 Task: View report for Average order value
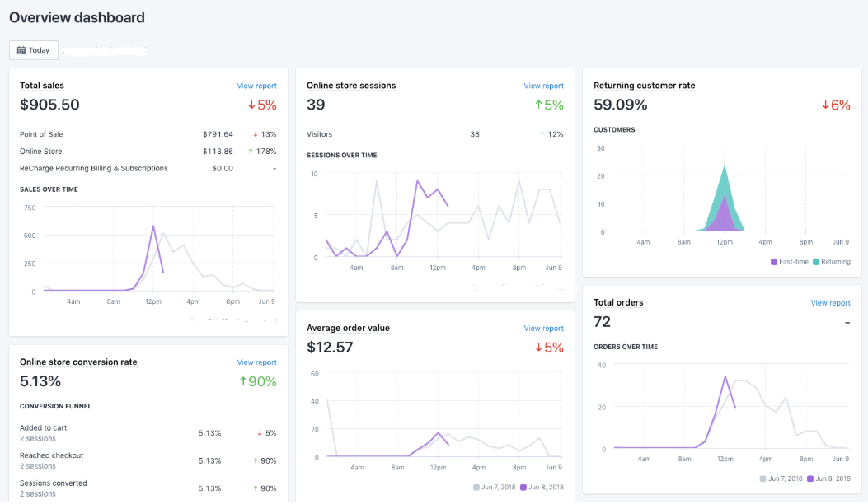point(543,328)
